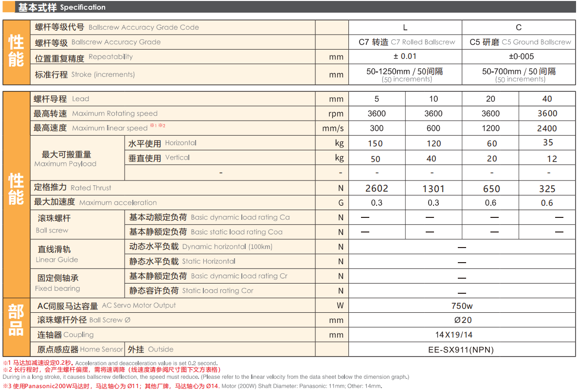Click the orange square beside 基本式样 title
578x392 pixels.
pyautogui.click(x=9, y=7)
